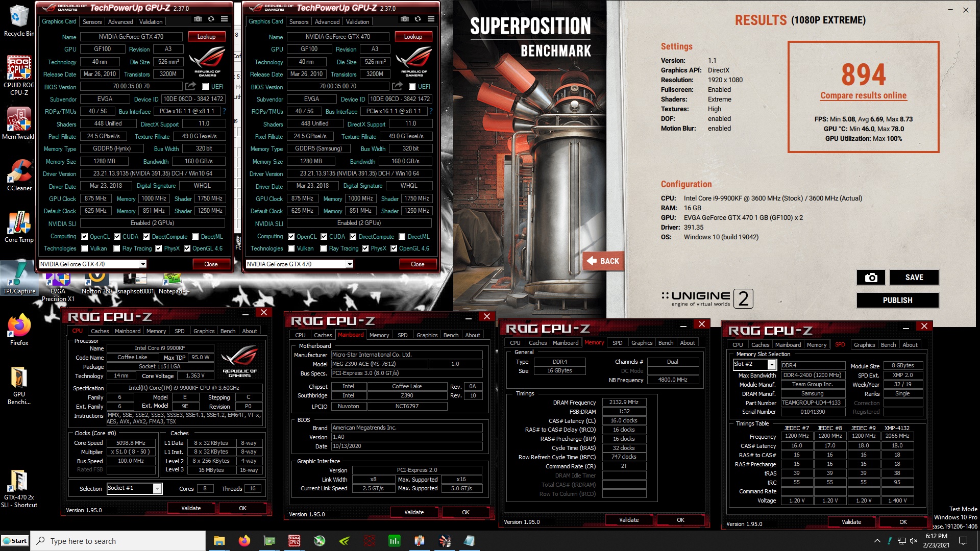Click refresh icon in right GPU-Z window
980x551 pixels.
(x=418, y=19)
